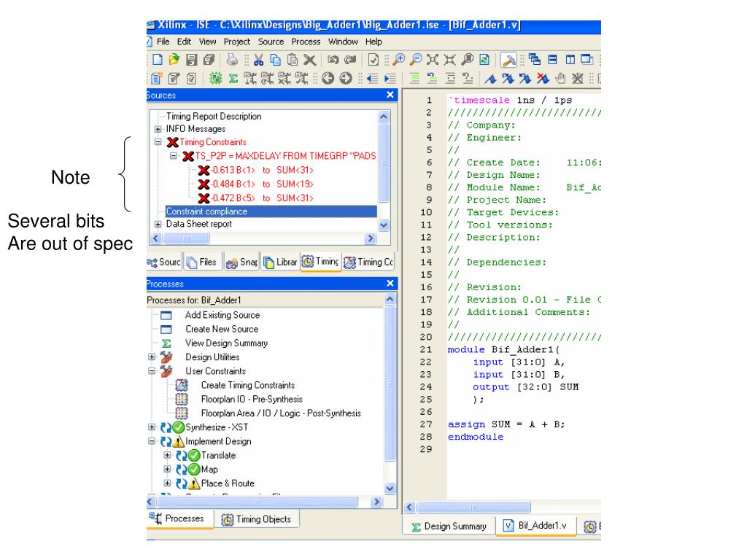The image size is (747, 560).
Task: Close the Sources panel
Action: coord(390,95)
